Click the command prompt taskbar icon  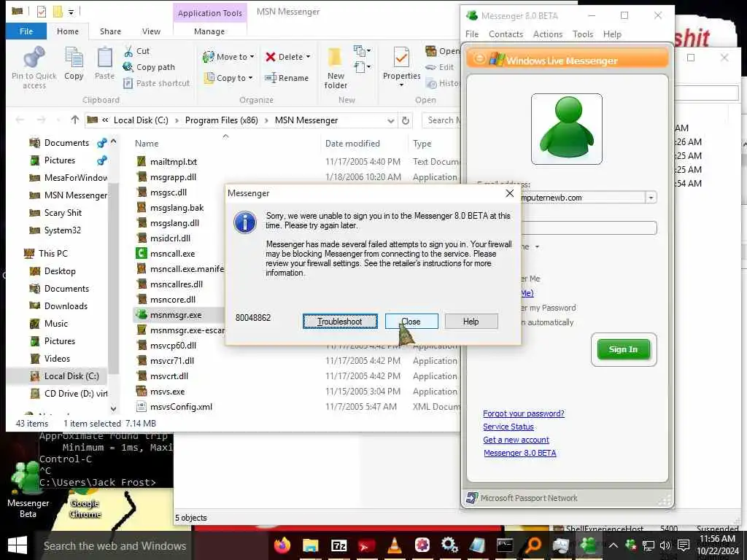coord(505,545)
